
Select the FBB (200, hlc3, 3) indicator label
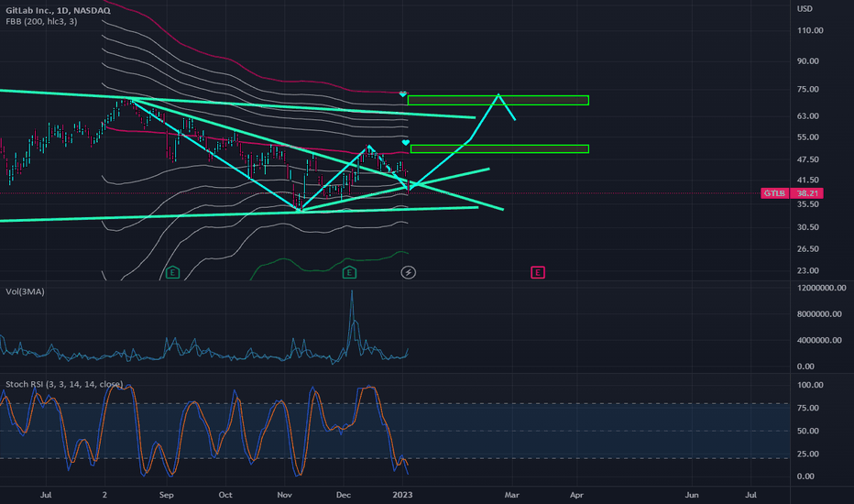pos(41,22)
